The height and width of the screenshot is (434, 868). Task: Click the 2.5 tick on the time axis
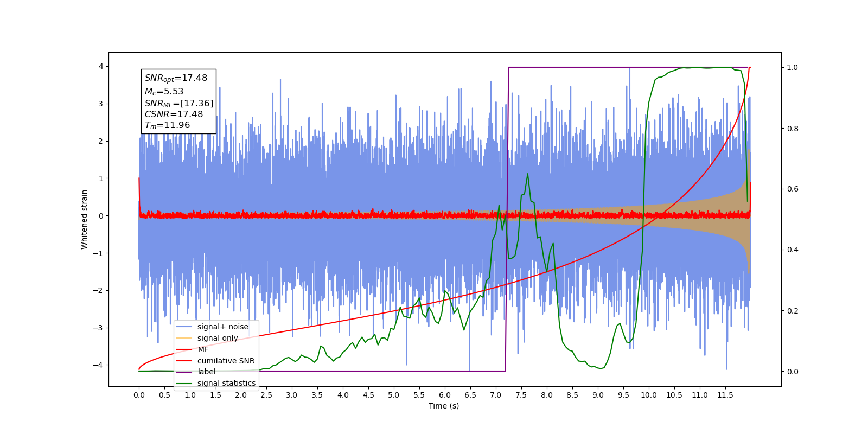coord(266,395)
